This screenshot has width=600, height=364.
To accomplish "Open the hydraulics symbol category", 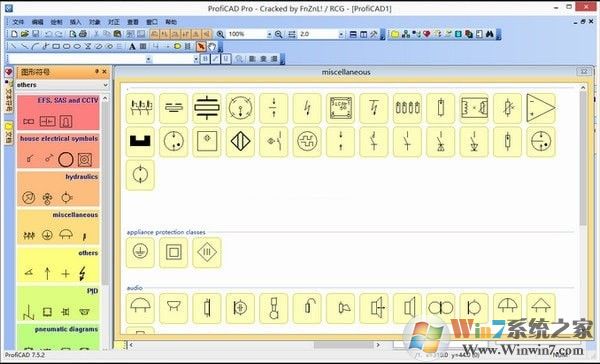I will point(58,189).
